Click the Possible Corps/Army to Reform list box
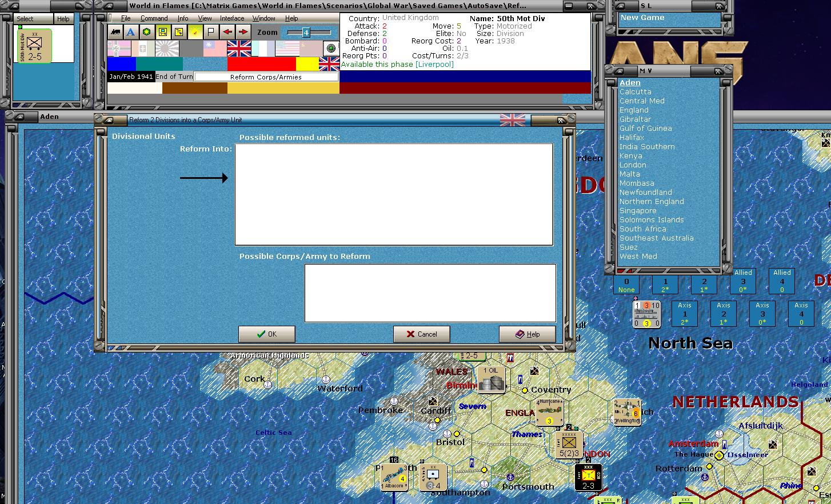The image size is (831, 504). click(x=430, y=293)
